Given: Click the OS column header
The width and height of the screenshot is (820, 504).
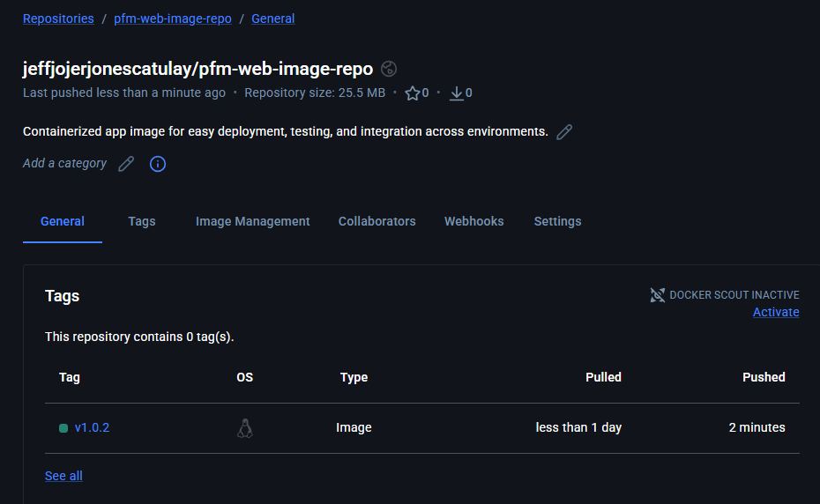Looking at the screenshot, I should point(245,377).
